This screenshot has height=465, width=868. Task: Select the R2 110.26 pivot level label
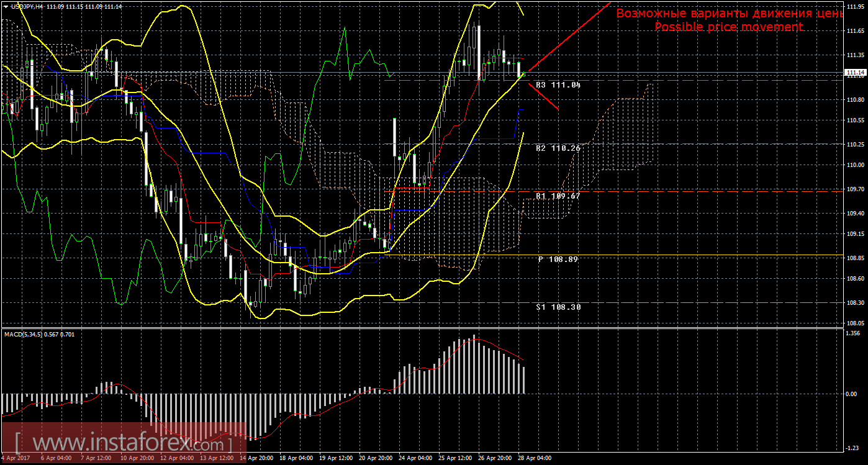pyautogui.click(x=558, y=148)
